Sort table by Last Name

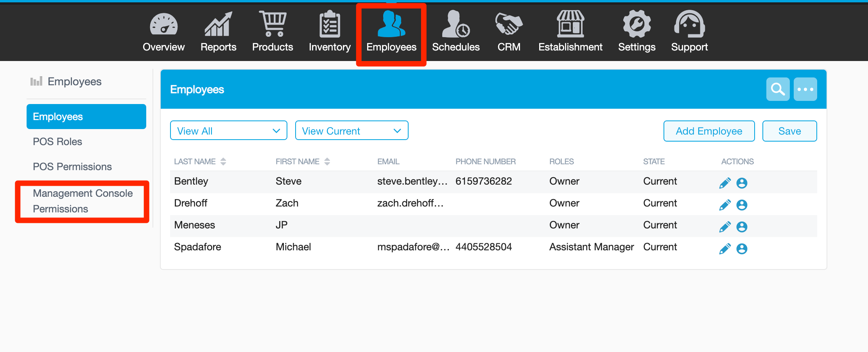[223, 162]
